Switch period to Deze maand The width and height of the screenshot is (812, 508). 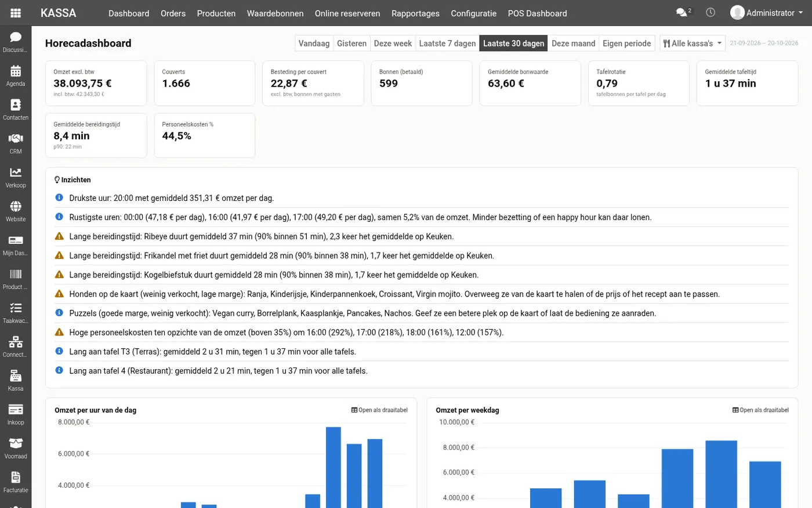(x=573, y=44)
